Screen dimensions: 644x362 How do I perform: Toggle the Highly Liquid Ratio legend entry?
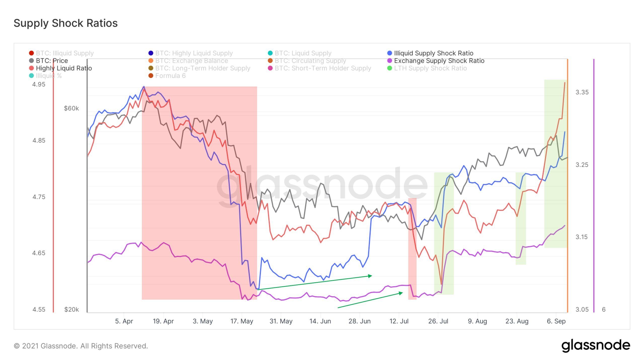(60, 68)
